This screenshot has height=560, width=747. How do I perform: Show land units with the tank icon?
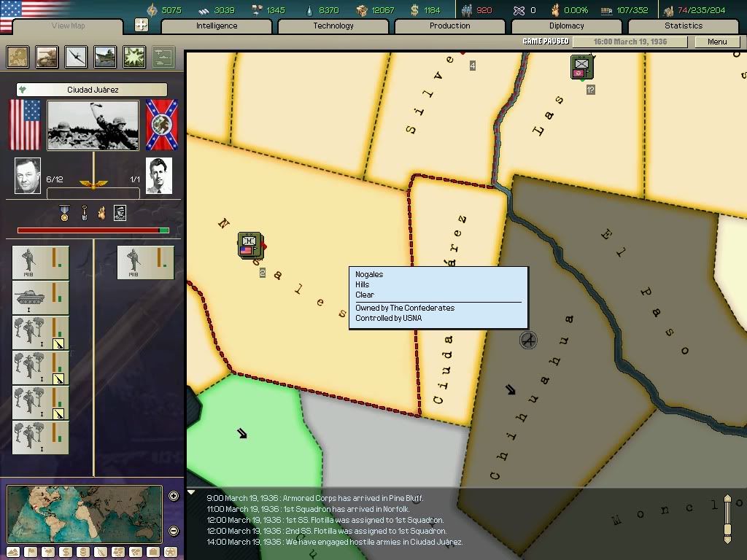(47, 57)
